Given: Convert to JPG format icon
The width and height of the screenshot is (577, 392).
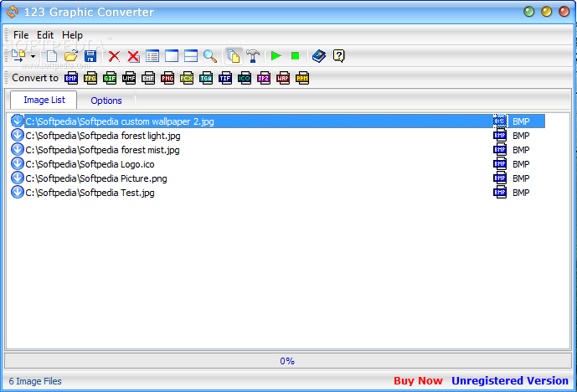Looking at the screenshot, I should point(90,78).
